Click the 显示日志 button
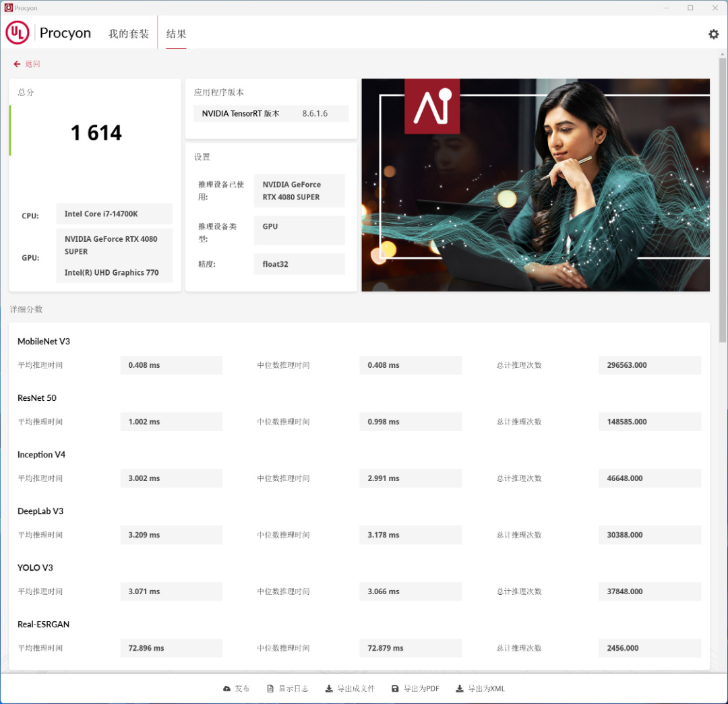 coord(288,689)
